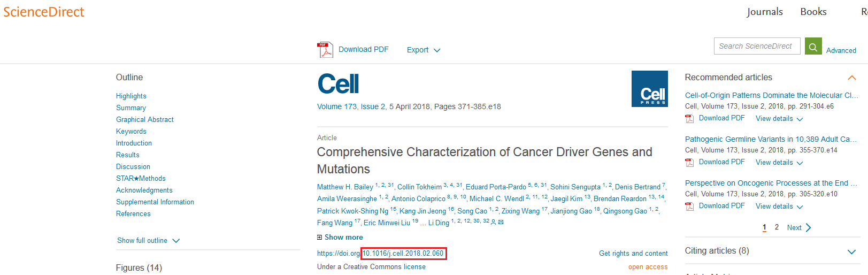This screenshot has width=868, height=275.
Task: Open the Books menu
Action: coord(813,12)
